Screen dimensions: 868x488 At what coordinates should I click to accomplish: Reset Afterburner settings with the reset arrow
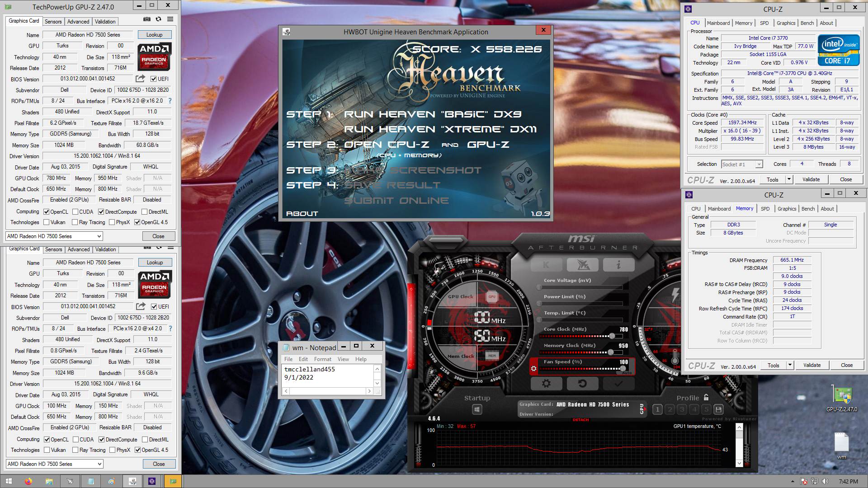(582, 383)
